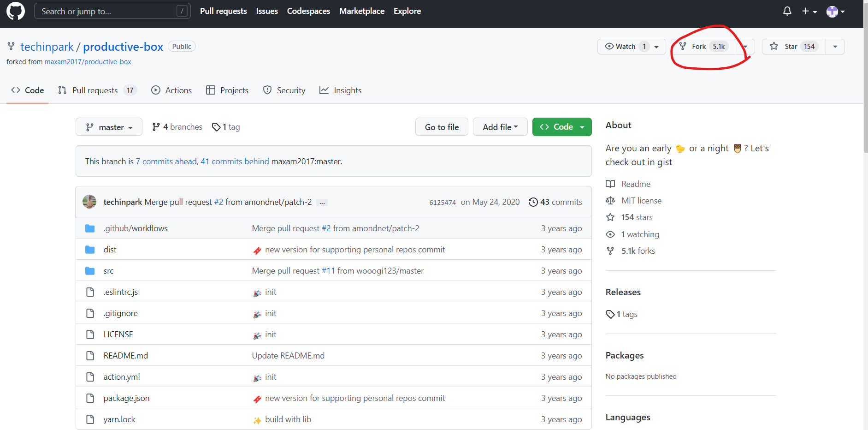Image resolution: width=868 pixels, height=430 pixels.
Task: Star the repository
Action: [794, 47]
